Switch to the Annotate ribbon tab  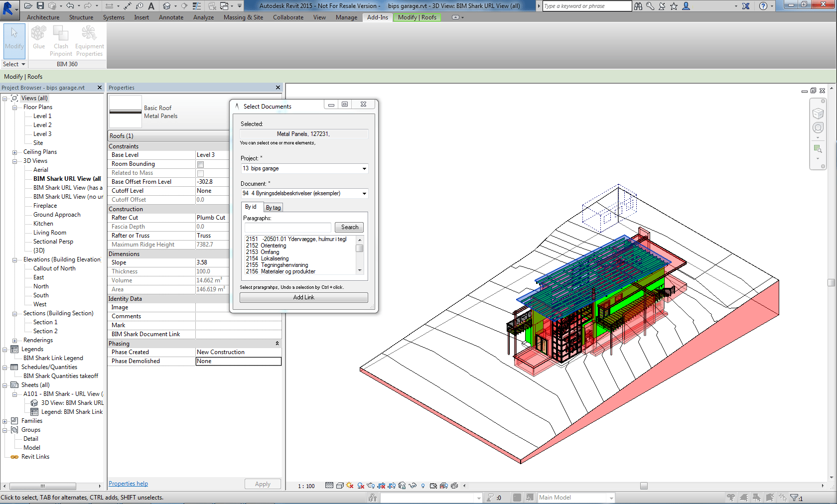(x=171, y=17)
